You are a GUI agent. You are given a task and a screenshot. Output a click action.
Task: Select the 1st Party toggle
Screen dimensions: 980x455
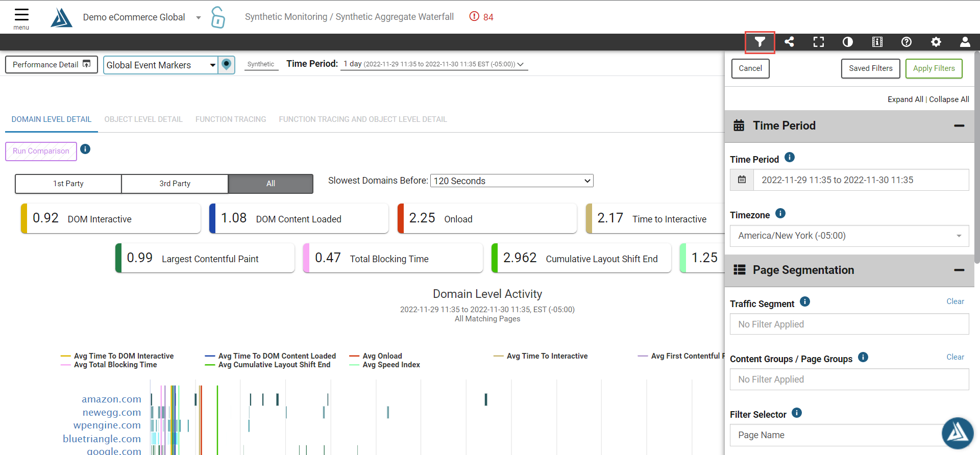point(68,184)
